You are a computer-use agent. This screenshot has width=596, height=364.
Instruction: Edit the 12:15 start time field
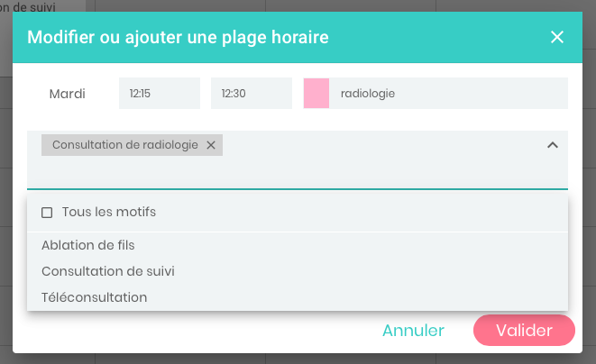tap(159, 93)
